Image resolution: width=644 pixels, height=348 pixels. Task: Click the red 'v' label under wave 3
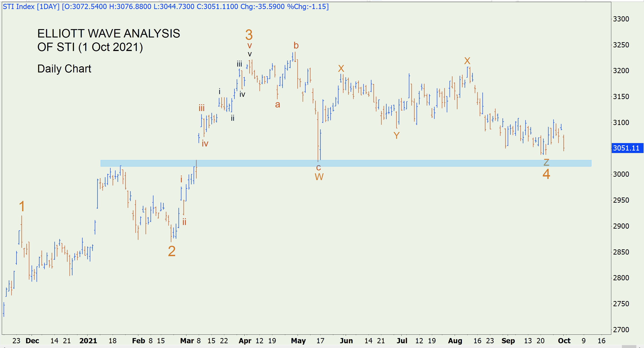250,46
